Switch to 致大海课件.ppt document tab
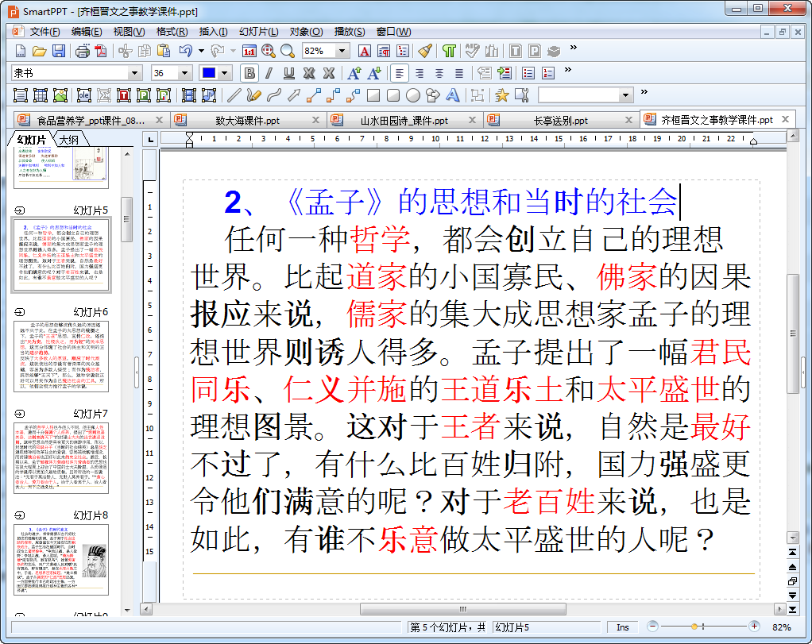The image size is (812, 644). coord(248,121)
